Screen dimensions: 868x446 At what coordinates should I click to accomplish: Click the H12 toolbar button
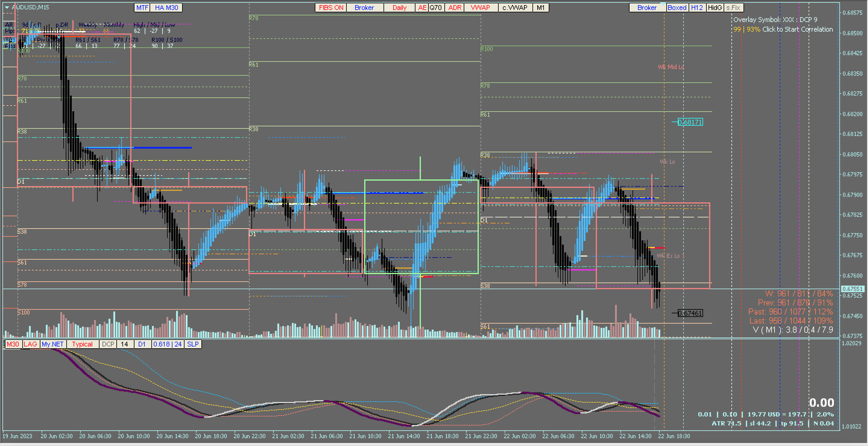pos(697,8)
